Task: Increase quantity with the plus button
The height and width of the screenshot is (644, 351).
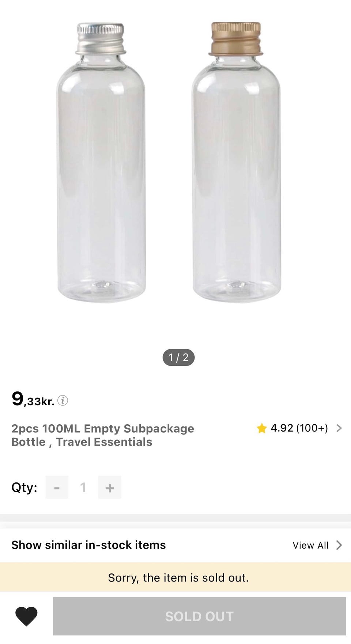Action: pos(110,487)
